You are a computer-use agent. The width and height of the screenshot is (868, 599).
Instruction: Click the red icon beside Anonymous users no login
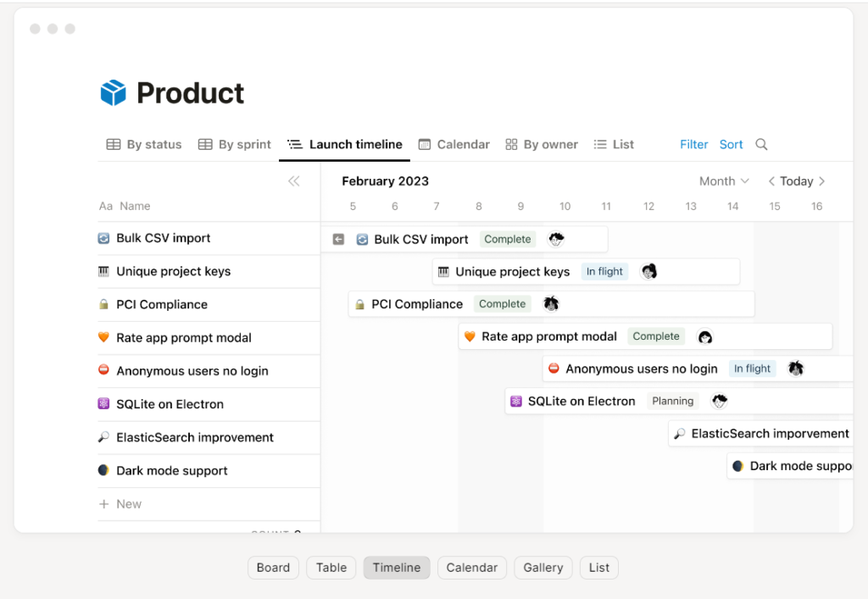point(103,370)
